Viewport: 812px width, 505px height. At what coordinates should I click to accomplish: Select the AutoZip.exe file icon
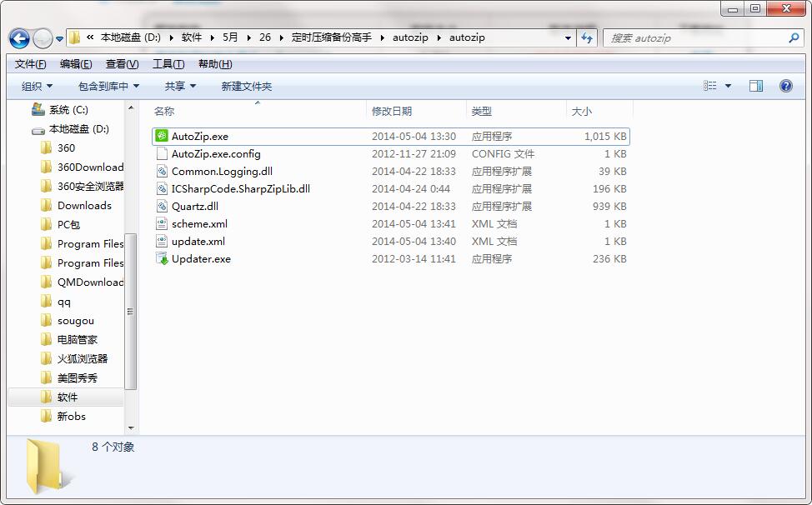162,136
